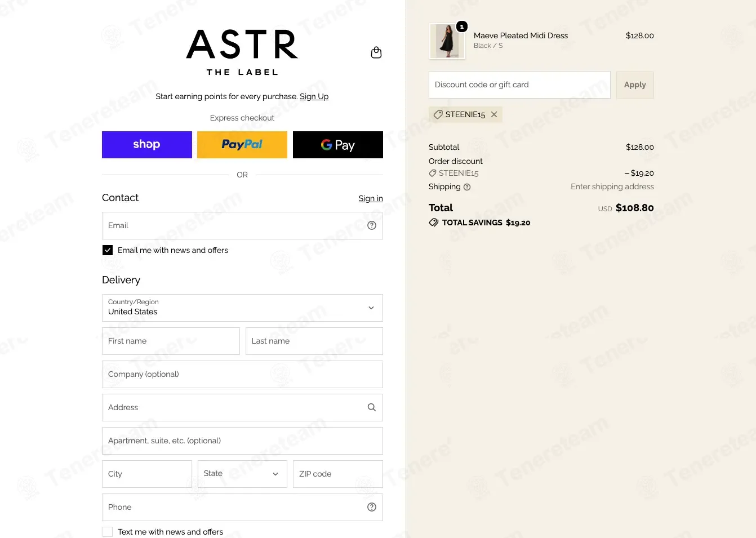Open the Country/Region dropdown
This screenshot has height=538, width=756.
coord(242,308)
